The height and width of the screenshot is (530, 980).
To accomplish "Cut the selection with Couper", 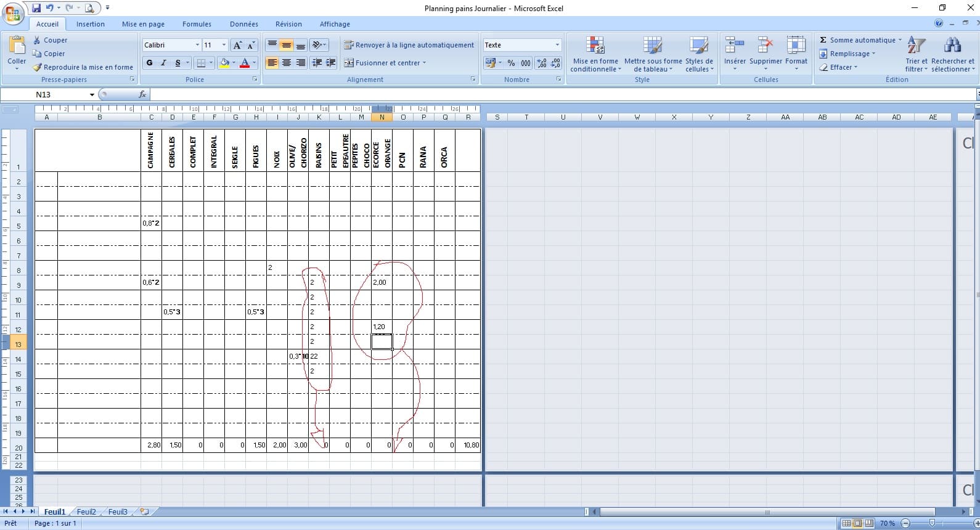I will point(50,40).
